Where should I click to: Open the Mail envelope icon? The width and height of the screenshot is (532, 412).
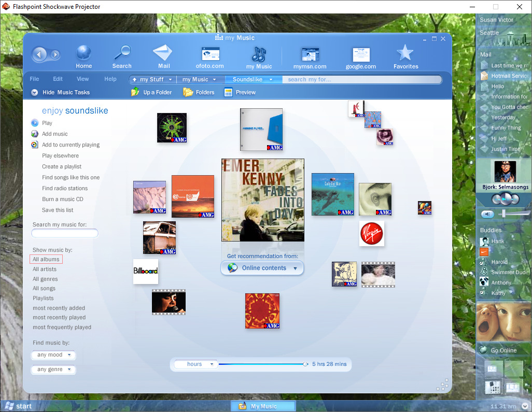click(163, 53)
